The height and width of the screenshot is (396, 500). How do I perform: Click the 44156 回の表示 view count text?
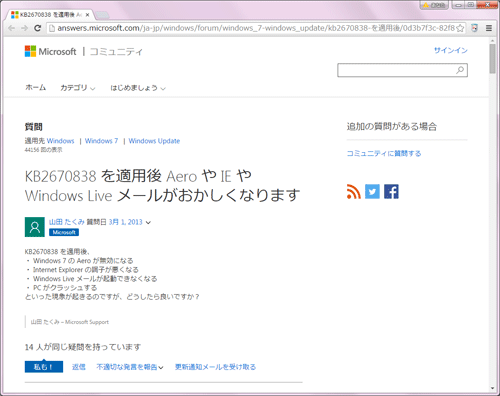43,150
